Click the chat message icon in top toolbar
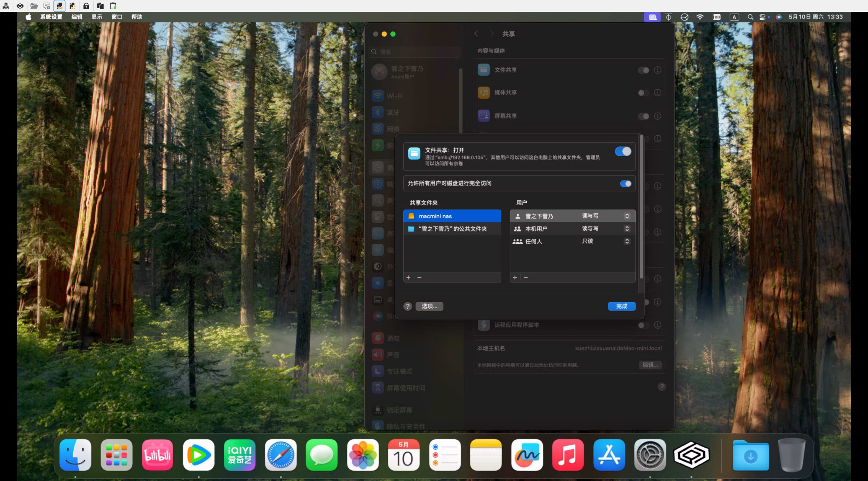The width and height of the screenshot is (868, 481). 47,6
